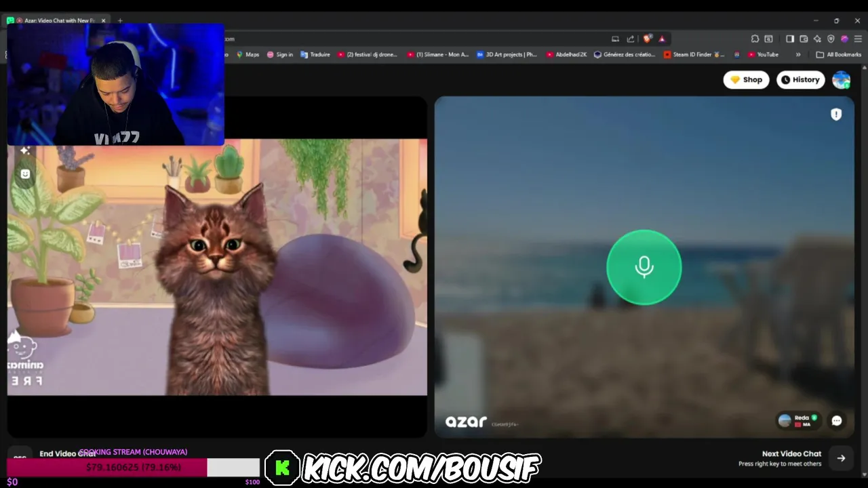Expand the bookmarks overflow chevron
Image resolution: width=868 pixels, height=488 pixels.
pos(798,54)
